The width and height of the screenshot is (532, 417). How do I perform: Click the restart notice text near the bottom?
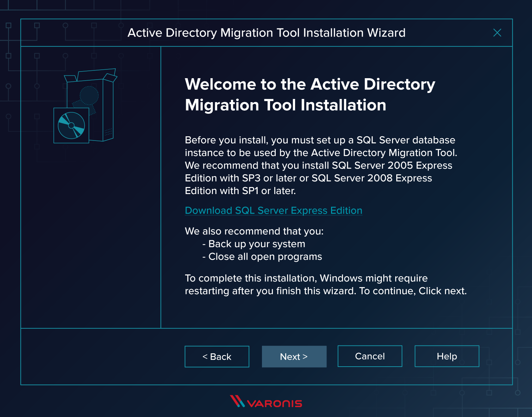pos(326,285)
